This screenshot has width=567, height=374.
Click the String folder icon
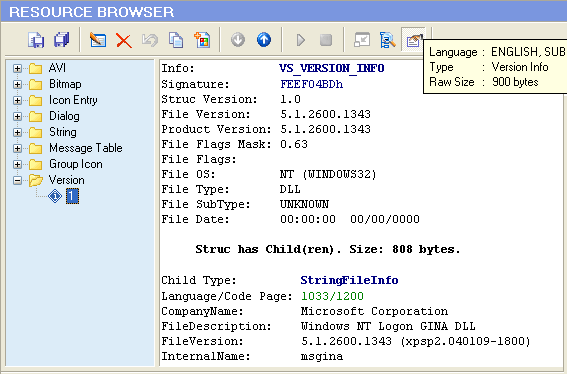point(35,132)
